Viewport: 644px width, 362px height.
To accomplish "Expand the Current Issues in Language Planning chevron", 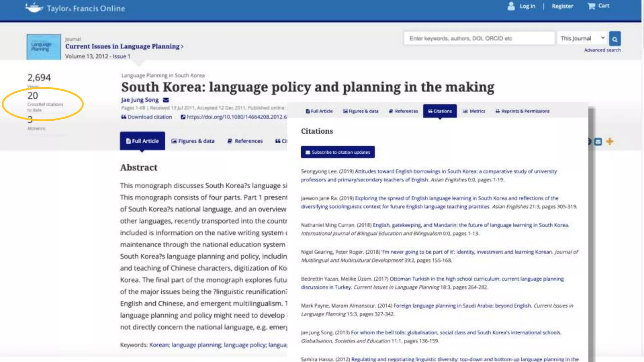I will 182,47.
